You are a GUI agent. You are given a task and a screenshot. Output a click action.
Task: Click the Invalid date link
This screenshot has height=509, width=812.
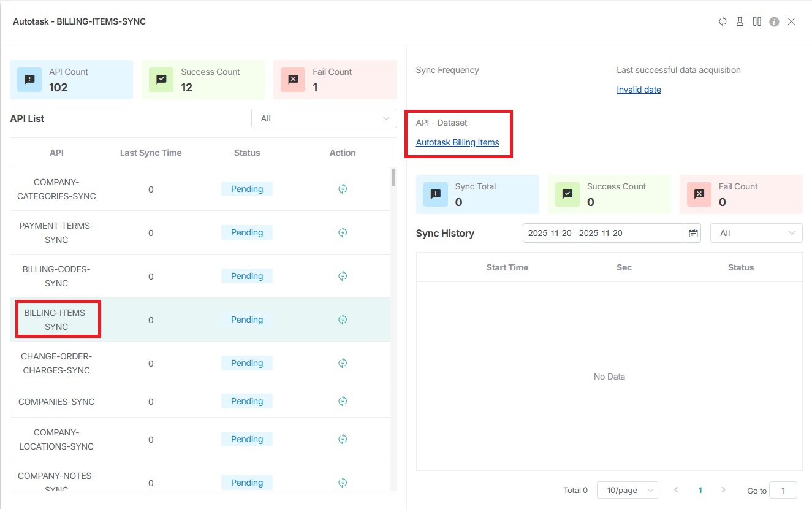click(x=639, y=90)
